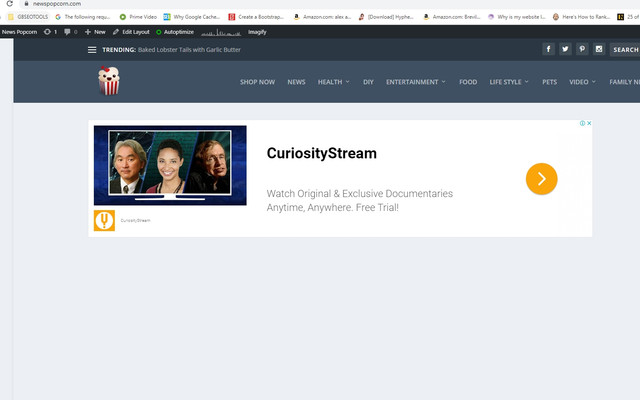Open trending article Baked Lobster Tails with Garlic Butter

click(189, 50)
